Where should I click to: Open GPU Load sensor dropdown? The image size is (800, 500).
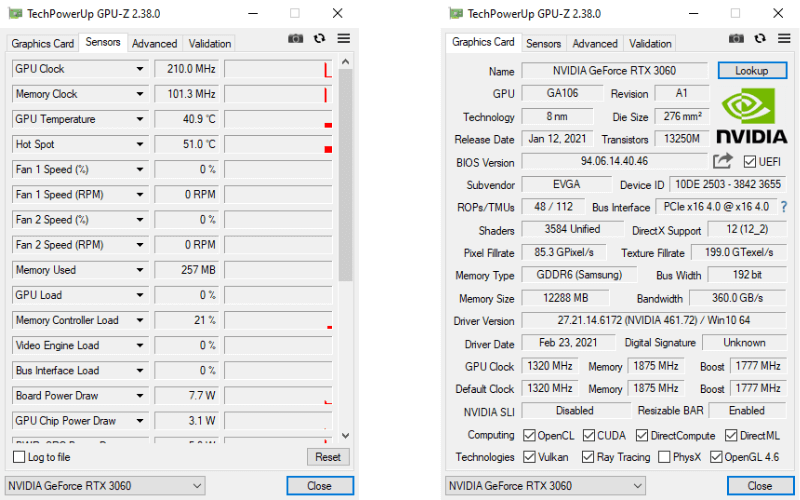(x=139, y=295)
